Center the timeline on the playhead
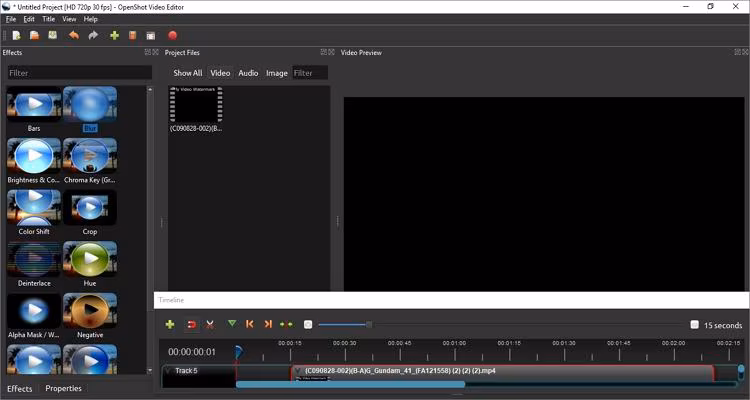 coord(287,324)
